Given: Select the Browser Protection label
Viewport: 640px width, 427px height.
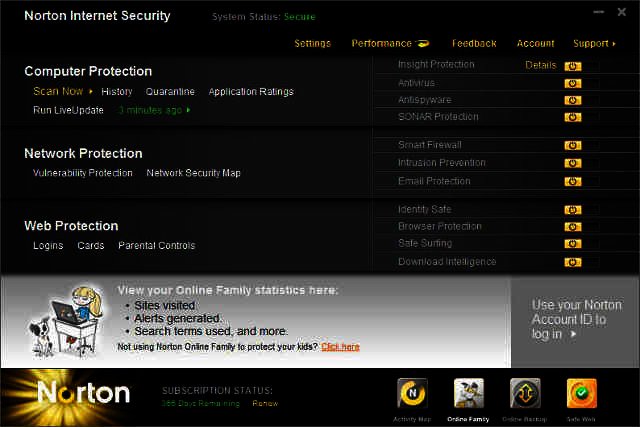Looking at the screenshot, I should click(440, 226).
